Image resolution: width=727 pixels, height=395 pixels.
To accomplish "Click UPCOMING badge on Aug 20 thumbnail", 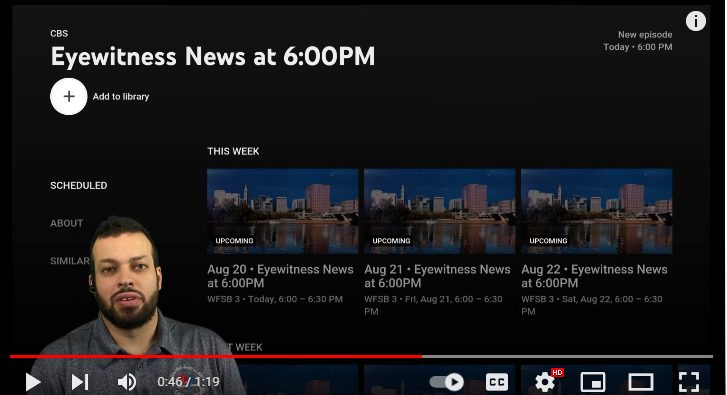I will pyautogui.click(x=234, y=241).
